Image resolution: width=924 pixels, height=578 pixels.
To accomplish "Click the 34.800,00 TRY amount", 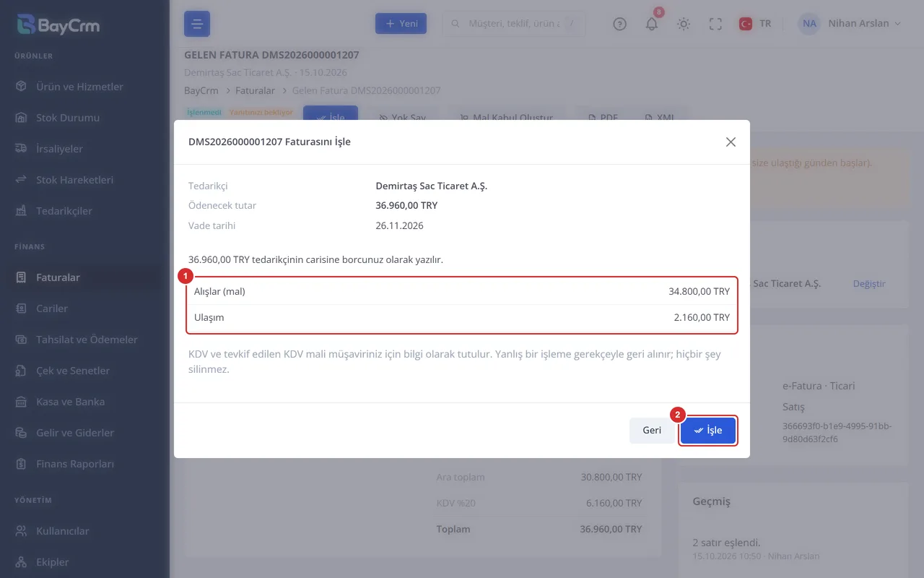I will 699,291.
